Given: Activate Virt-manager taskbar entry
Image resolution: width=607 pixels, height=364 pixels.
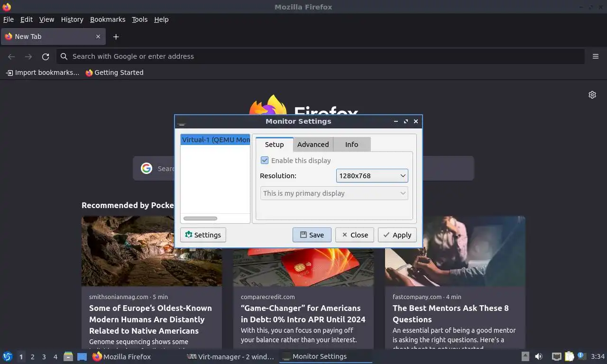Looking at the screenshot, I should [x=230, y=356].
